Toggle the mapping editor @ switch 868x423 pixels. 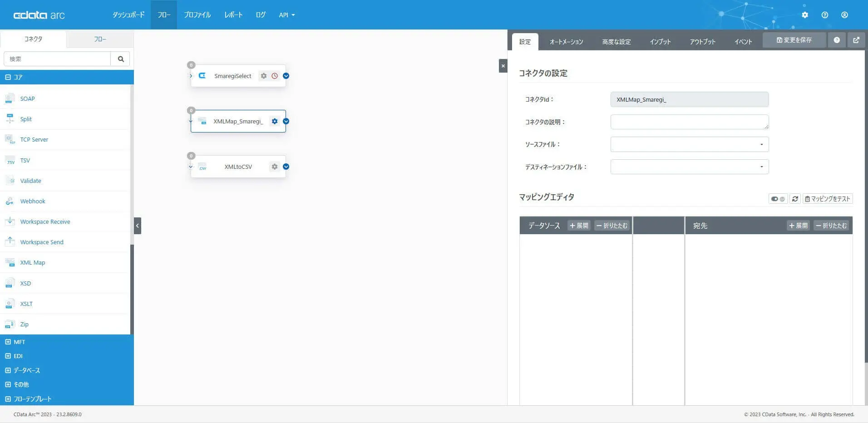click(778, 199)
